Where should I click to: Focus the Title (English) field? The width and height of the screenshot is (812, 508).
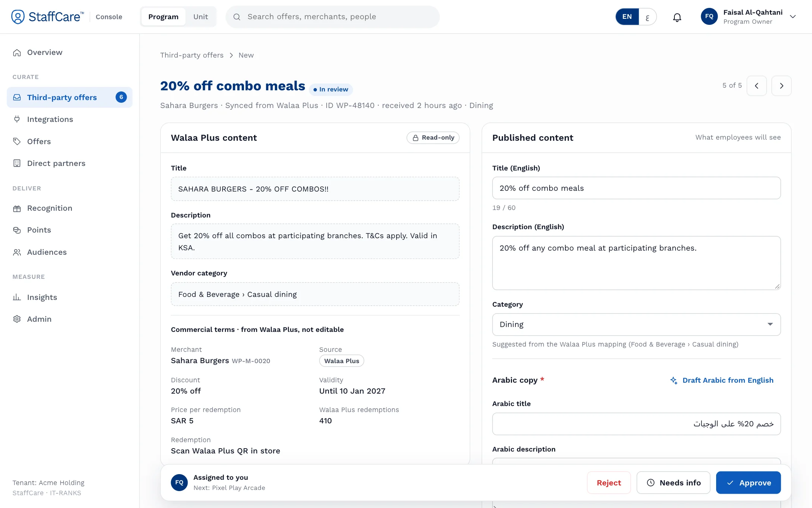coord(636,188)
